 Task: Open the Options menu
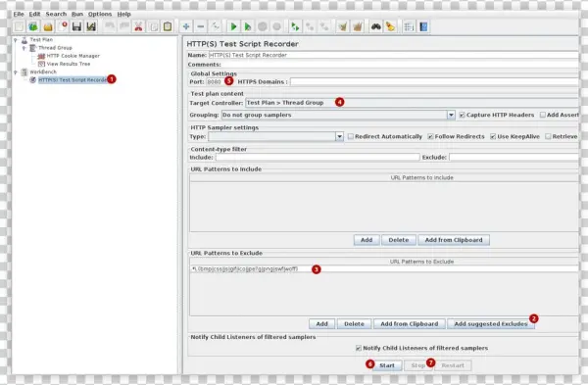[x=100, y=14]
